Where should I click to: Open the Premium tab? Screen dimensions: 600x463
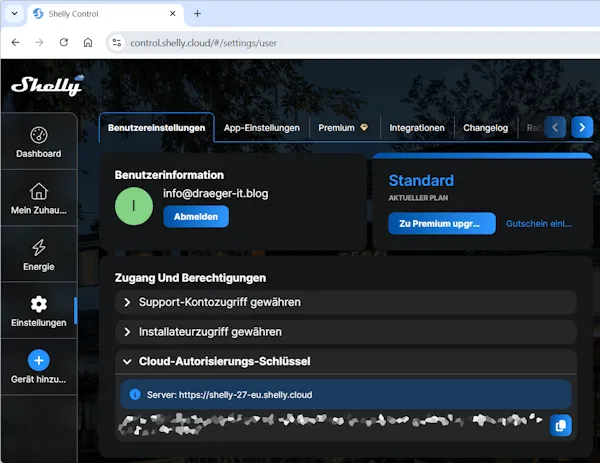(343, 128)
